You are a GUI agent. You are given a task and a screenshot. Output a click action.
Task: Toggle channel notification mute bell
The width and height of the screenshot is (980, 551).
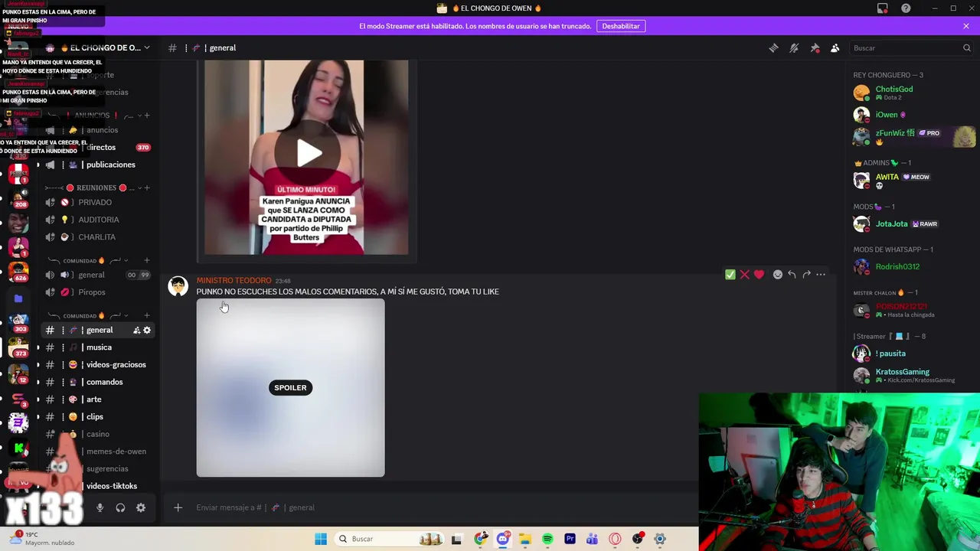click(x=794, y=47)
